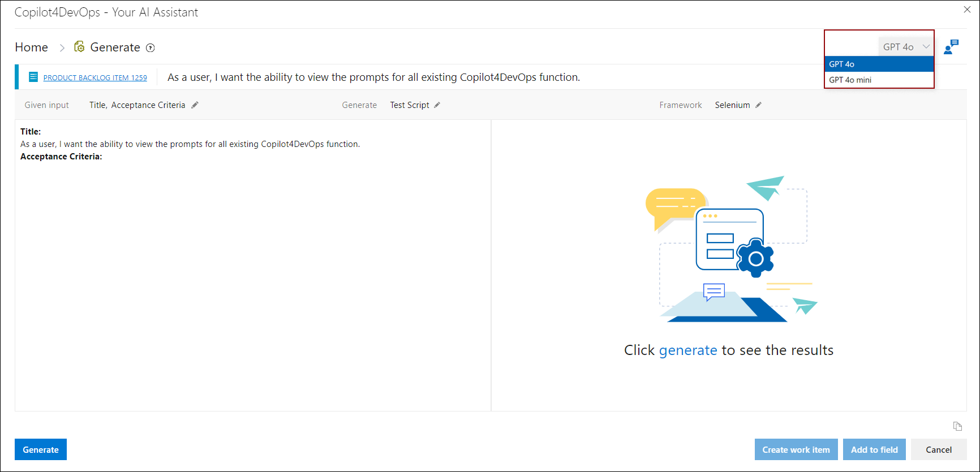This screenshot has width=980, height=472.
Task: Open the user feedback chat icon
Action: click(951, 47)
